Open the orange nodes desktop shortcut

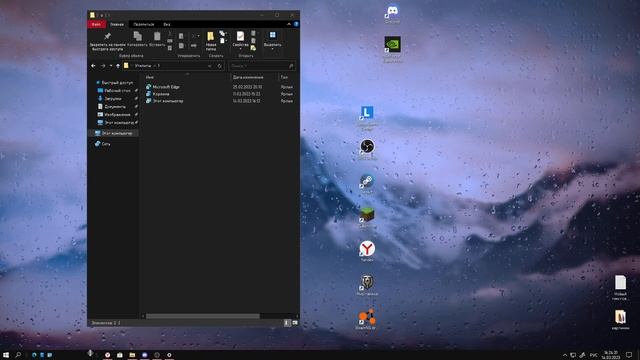(366, 319)
